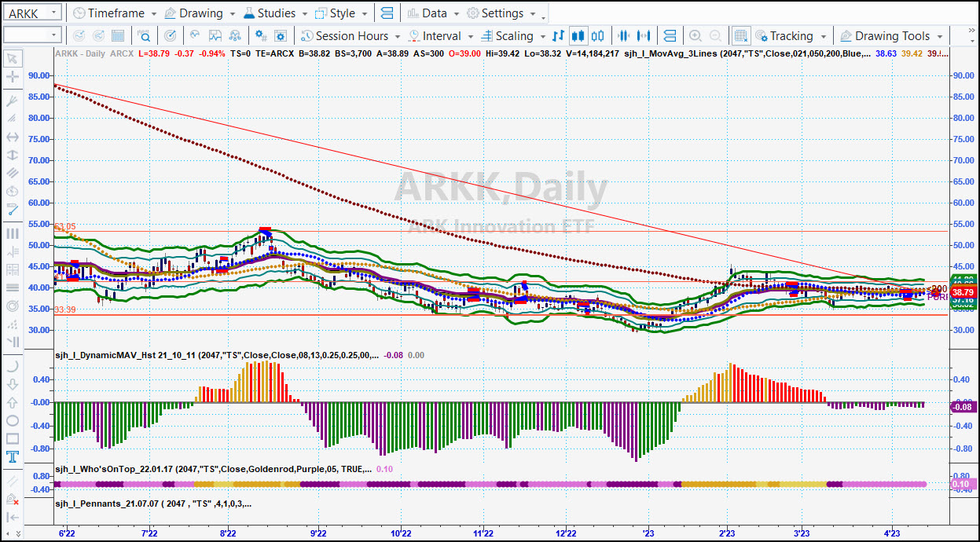Screen dimensions: 980x542
Task: Switch to OHLC bar chart style
Action: pos(559,35)
